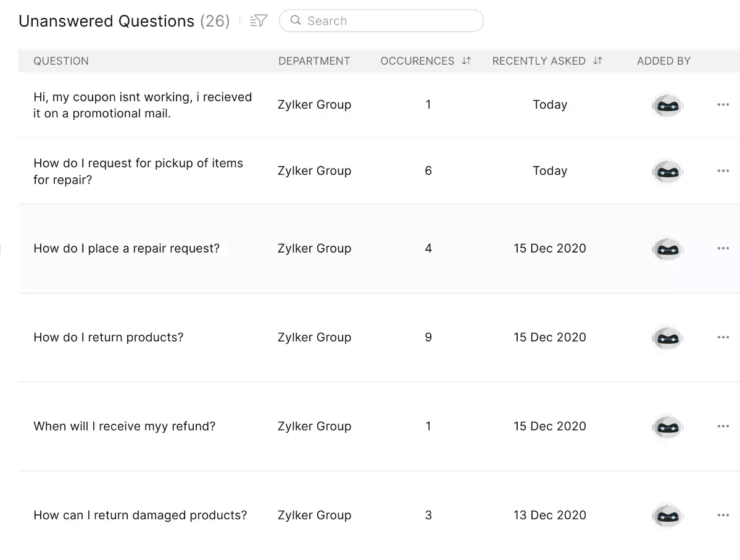Open the filter icon beside Unanswered Questions
This screenshot has width=740, height=560.
[x=259, y=21]
